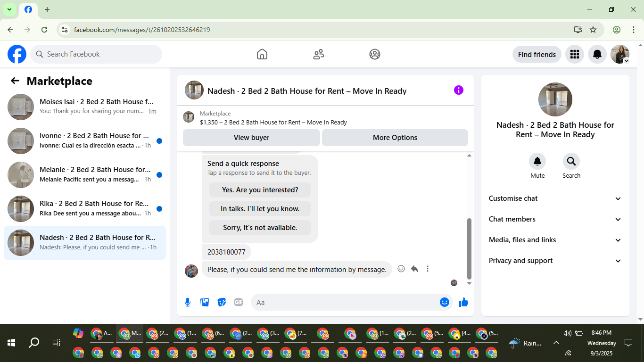Click the View buyer button
The width and height of the screenshot is (644, 362).
251,138
